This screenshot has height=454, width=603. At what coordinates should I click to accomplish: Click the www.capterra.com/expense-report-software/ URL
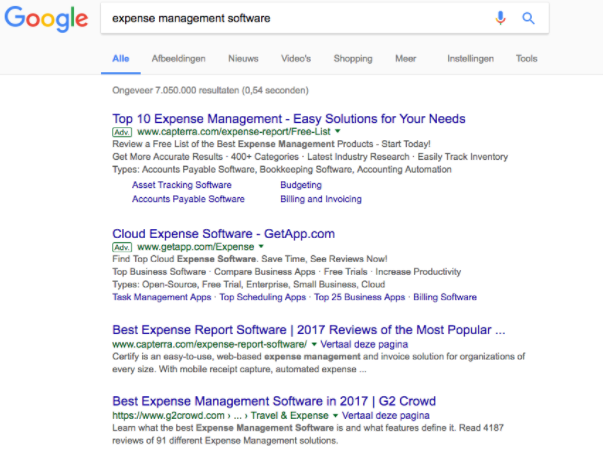point(209,344)
